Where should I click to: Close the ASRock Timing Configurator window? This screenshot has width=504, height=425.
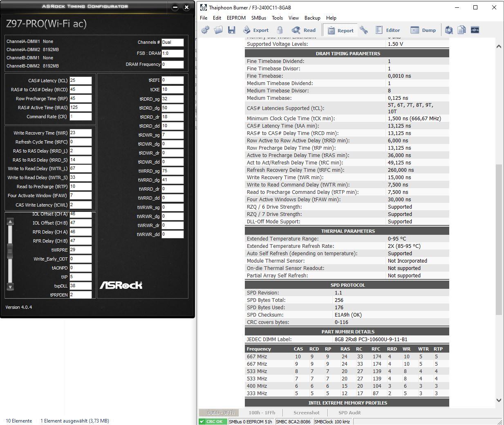click(x=186, y=7)
